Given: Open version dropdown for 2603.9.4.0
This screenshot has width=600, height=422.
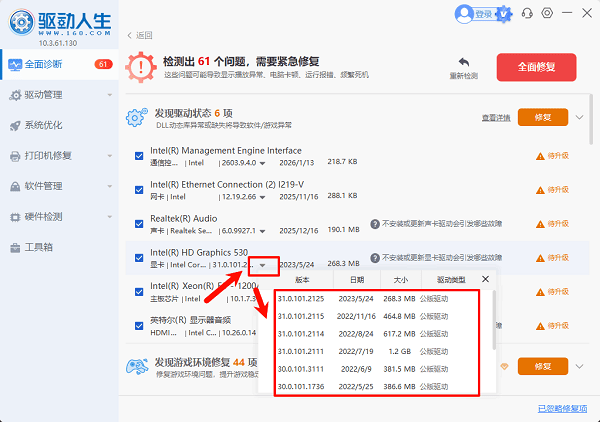Looking at the screenshot, I should coord(262,163).
